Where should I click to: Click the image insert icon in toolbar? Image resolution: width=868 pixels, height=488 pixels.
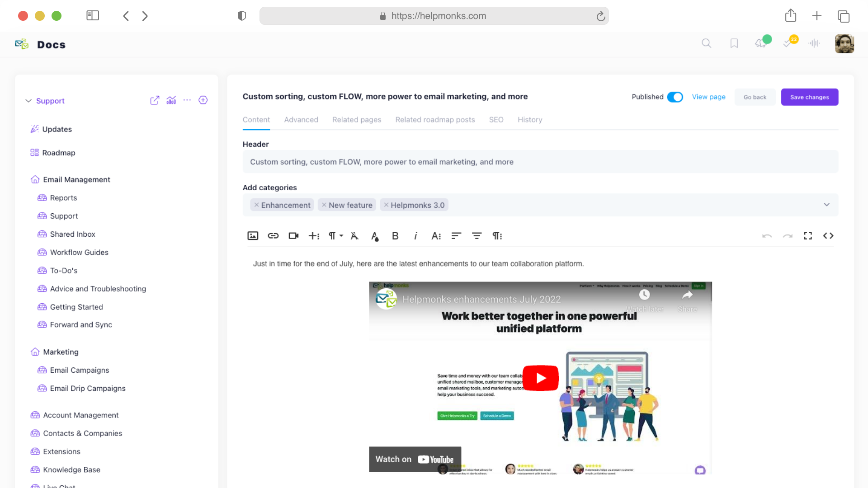(253, 235)
